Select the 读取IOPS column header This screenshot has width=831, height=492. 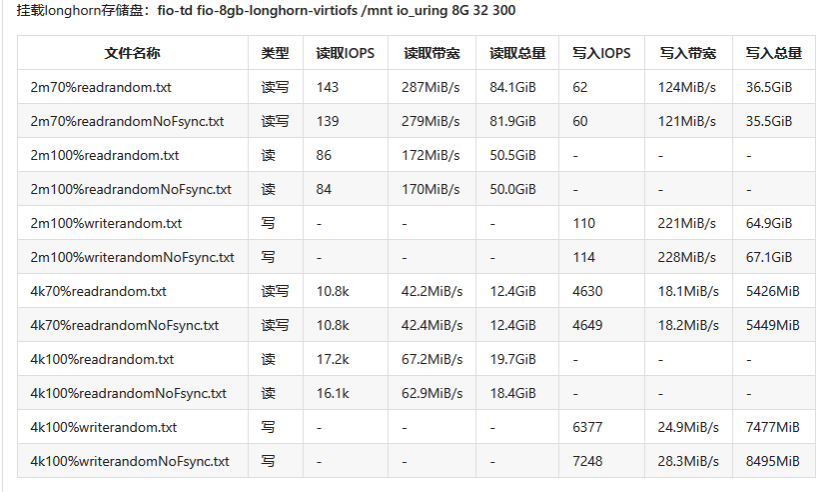tap(345, 53)
